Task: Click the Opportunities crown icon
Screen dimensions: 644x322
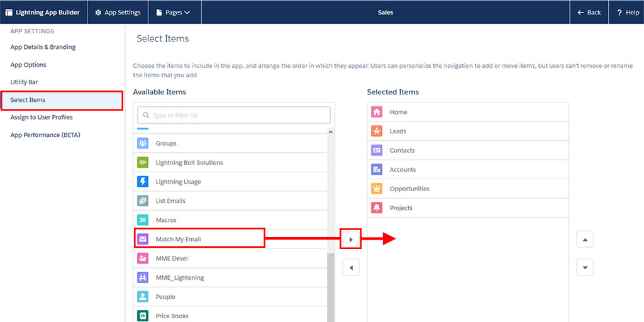Action: coord(377,189)
